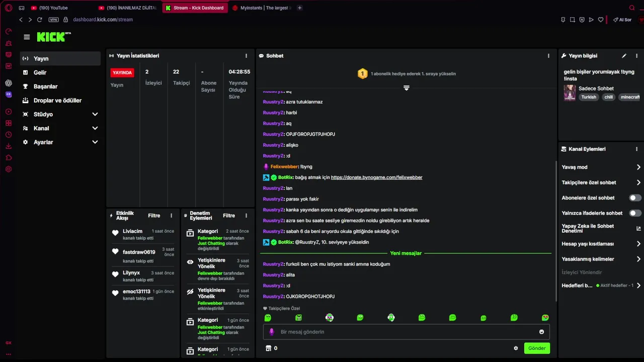644x362 pixels.
Task: Open chat settings gear icon
Action: tap(516, 348)
